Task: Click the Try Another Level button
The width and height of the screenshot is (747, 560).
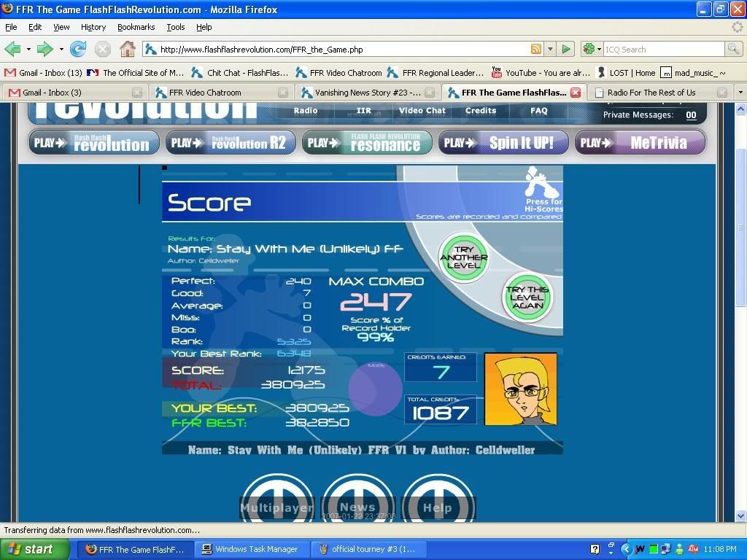Action: (x=463, y=257)
